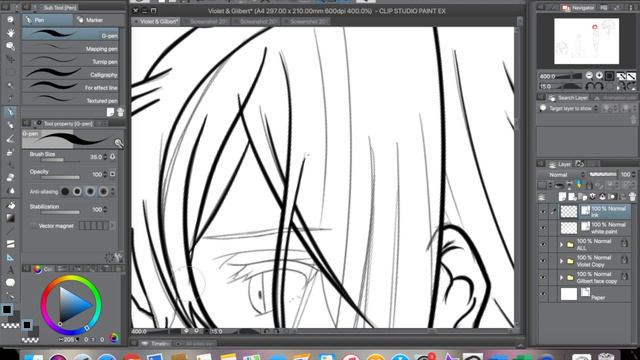Hide the Paper layer
The height and width of the screenshot is (360, 640).
point(543,294)
